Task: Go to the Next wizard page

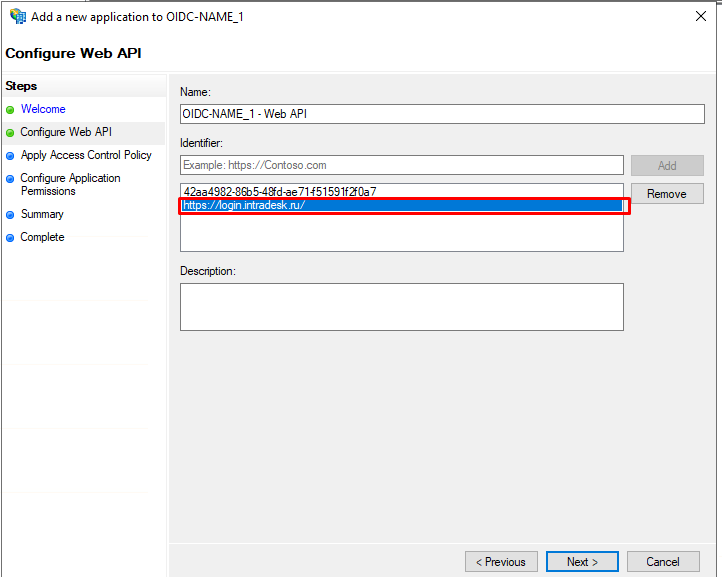Action: click(x=582, y=562)
